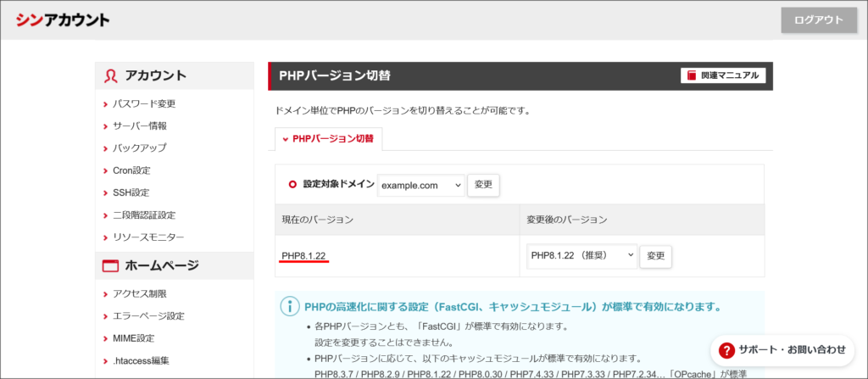The height and width of the screenshot is (379, 868).
Task: Open the PHP8.1.22 (推奨) version dropdown
Action: [x=581, y=255]
